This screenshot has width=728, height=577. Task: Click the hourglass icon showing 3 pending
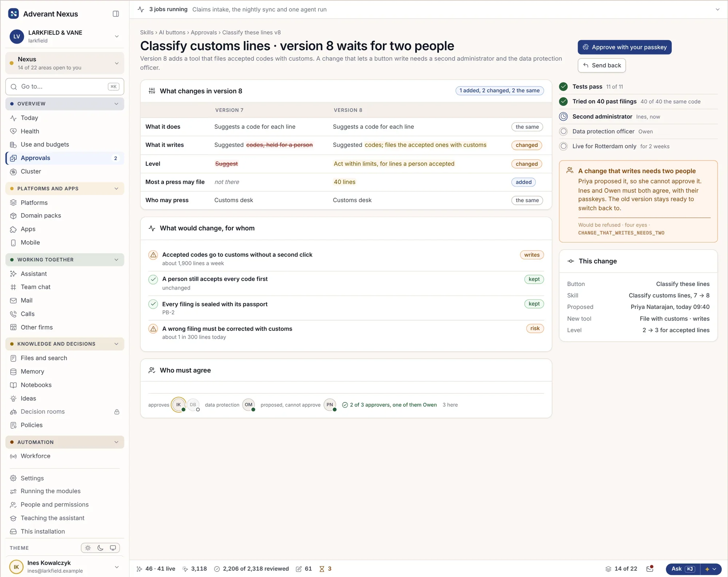click(x=322, y=569)
